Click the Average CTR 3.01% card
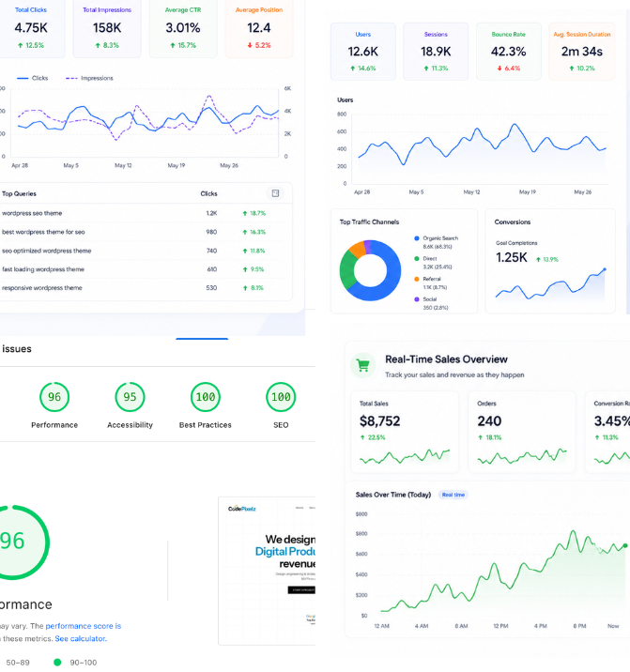 point(183,28)
